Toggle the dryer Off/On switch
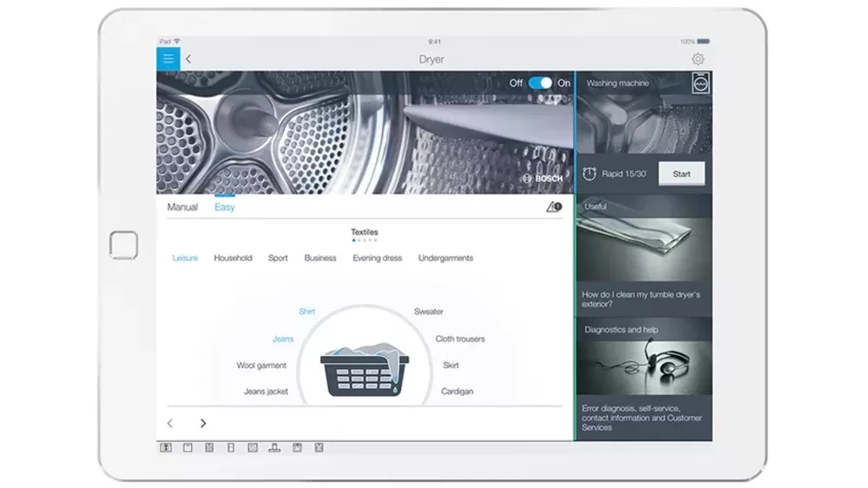868x488 pixels. (x=540, y=83)
